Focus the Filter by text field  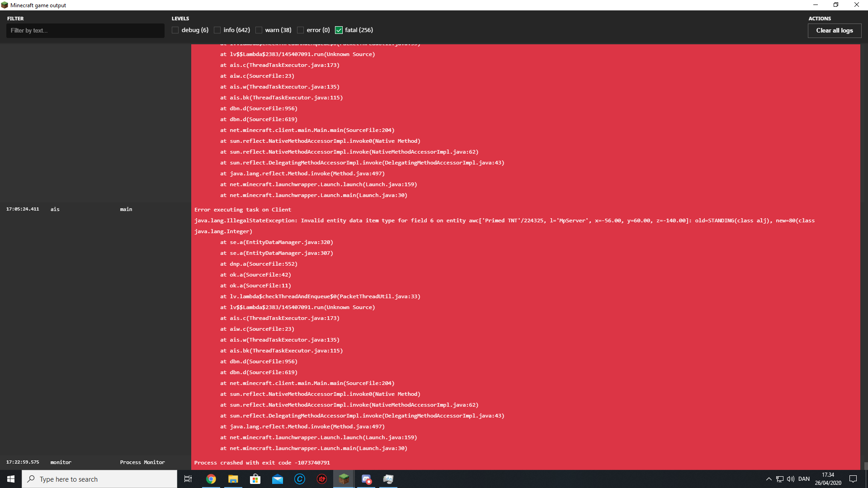click(85, 30)
